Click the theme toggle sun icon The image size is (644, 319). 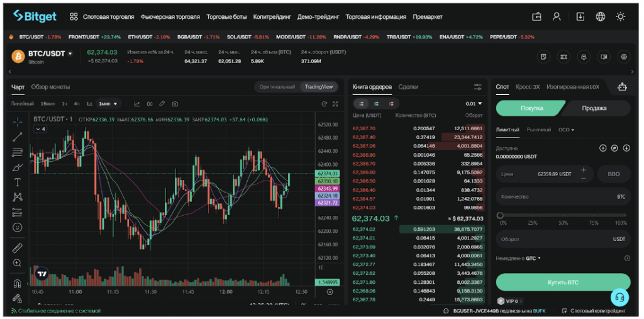pos(621,16)
